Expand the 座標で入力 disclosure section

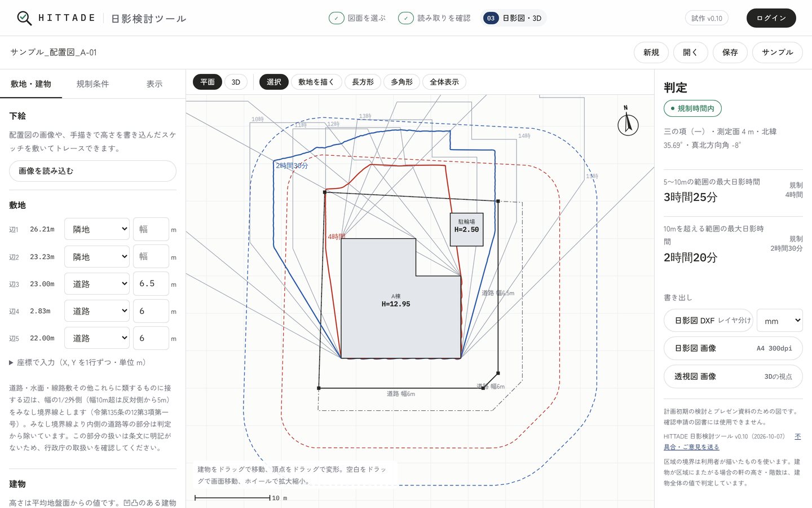pos(78,362)
